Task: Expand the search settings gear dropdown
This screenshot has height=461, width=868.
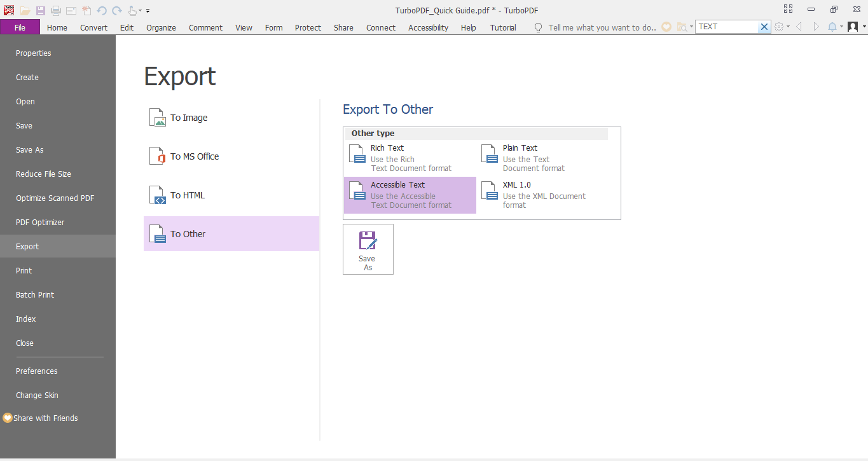Action: 788,27
